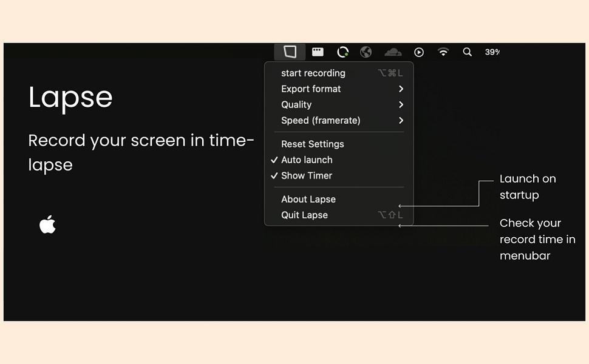Click the Apple logo under the Lapse description
Viewport: 589px width, 364px height.
point(47,224)
